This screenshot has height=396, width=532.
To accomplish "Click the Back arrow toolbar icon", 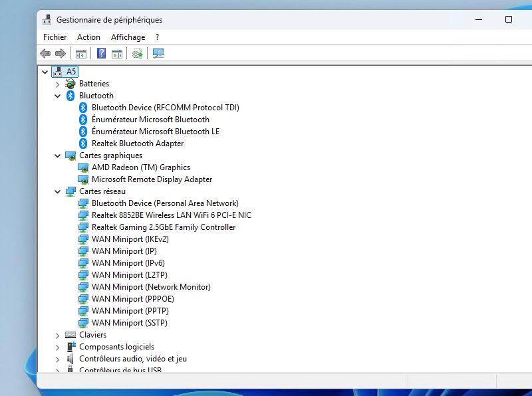I will (45, 54).
